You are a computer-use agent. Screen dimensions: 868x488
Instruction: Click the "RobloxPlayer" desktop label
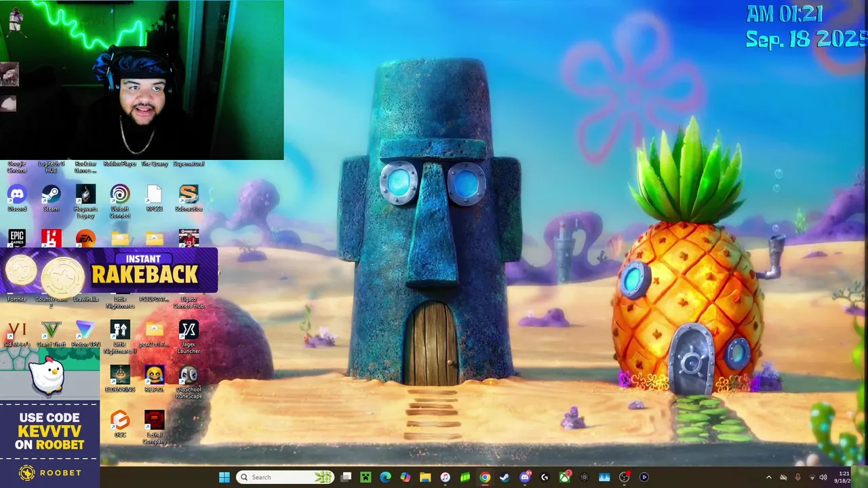click(x=120, y=163)
